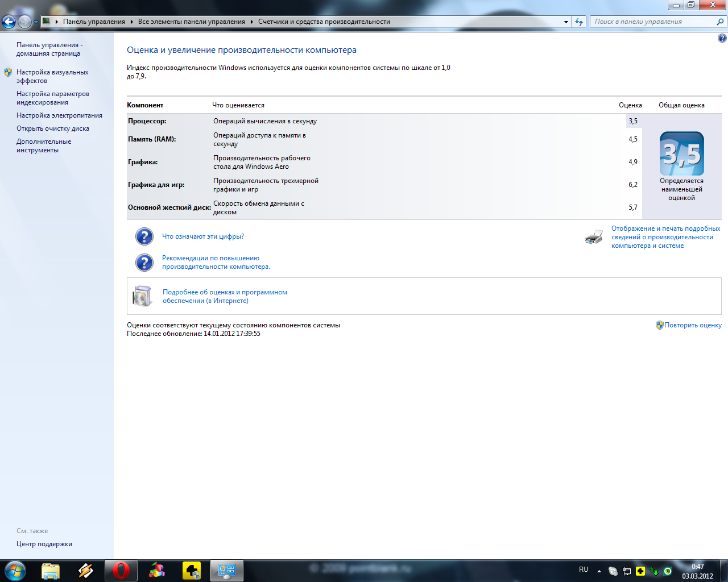Open the address bar history dropdown

pos(566,22)
